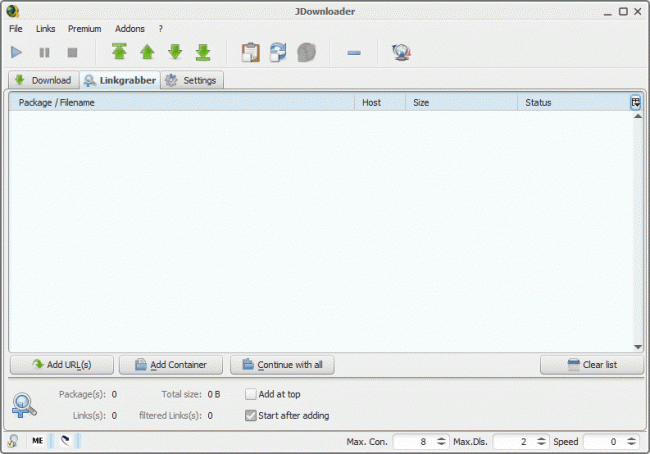Screen dimensions: 650x454
Task: Adjust the Speed spinner arrows
Action: [x=631, y=442]
